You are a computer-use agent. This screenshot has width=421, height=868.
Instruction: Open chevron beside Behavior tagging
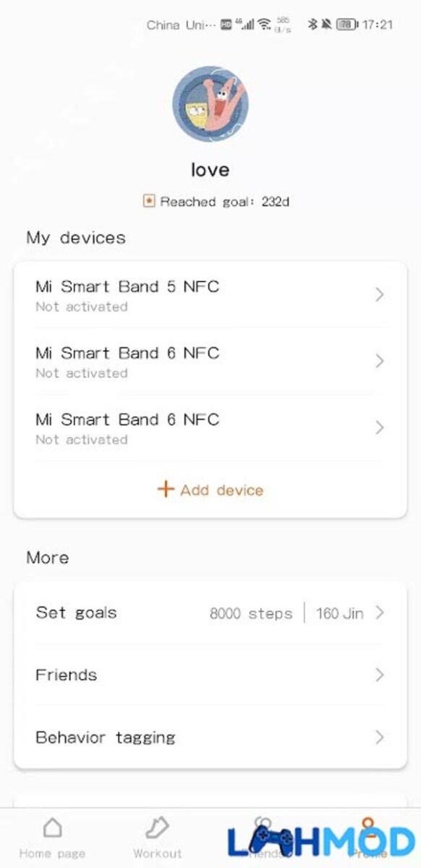(x=380, y=737)
